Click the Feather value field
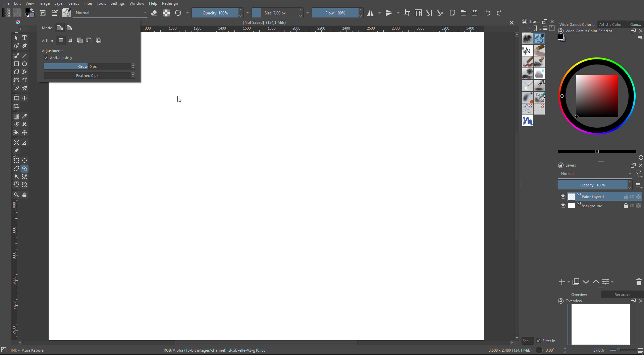This screenshot has width=644, height=355. (87, 76)
